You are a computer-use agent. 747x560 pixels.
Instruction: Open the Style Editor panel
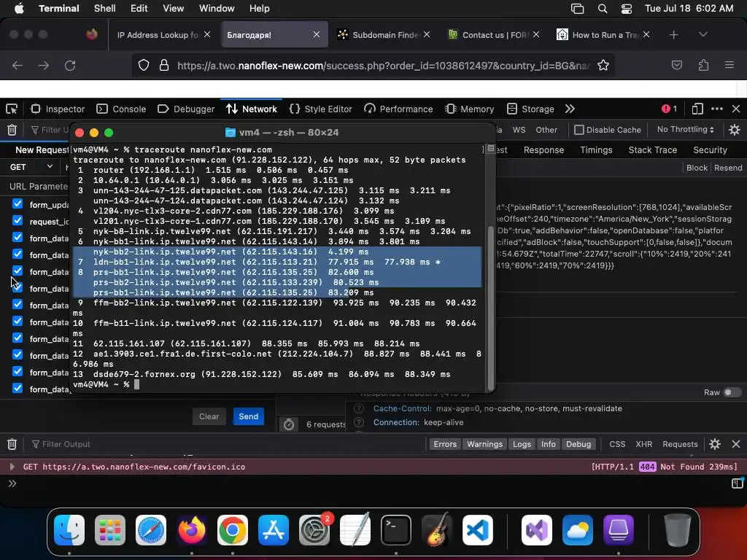(321, 109)
